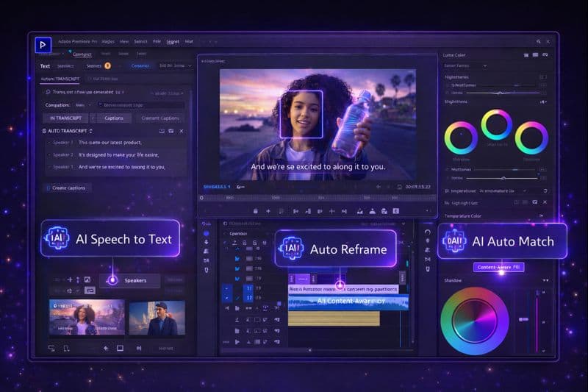Select the All Content-Aware blue audio clip
The width and height of the screenshot is (588, 392).
click(348, 302)
